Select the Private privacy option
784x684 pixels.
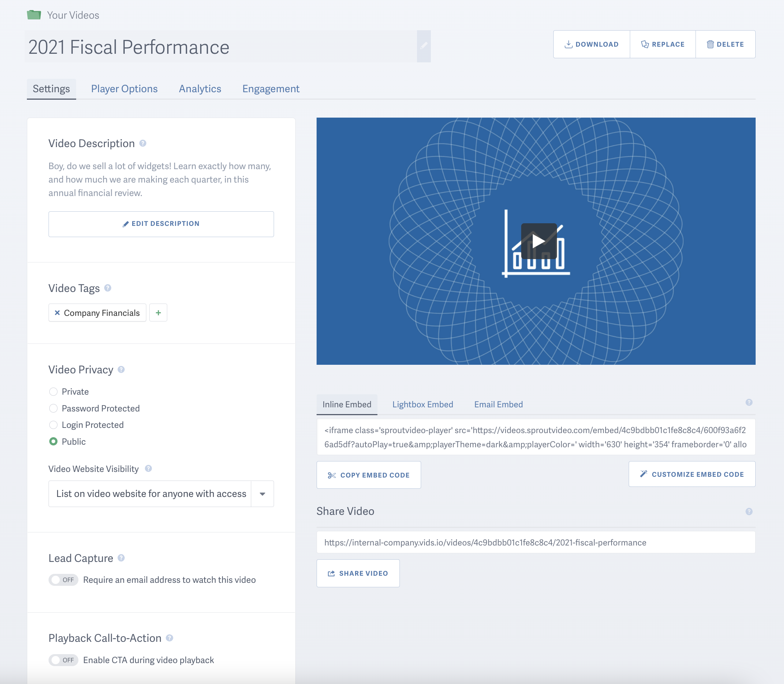(53, 392)
